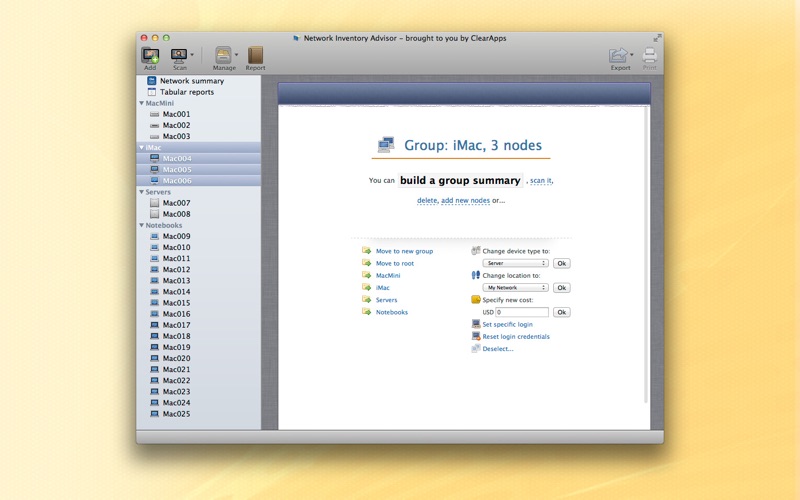Select the Mac009 notebook icon
Screen dimensions: 800x500
pos(154,236)
